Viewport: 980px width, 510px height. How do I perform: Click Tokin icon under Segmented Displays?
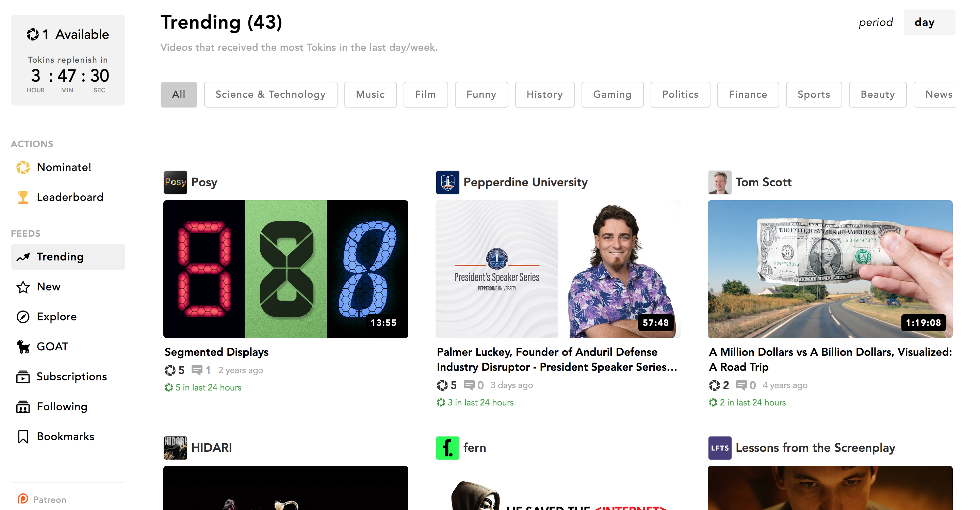[x=170, y=370]
